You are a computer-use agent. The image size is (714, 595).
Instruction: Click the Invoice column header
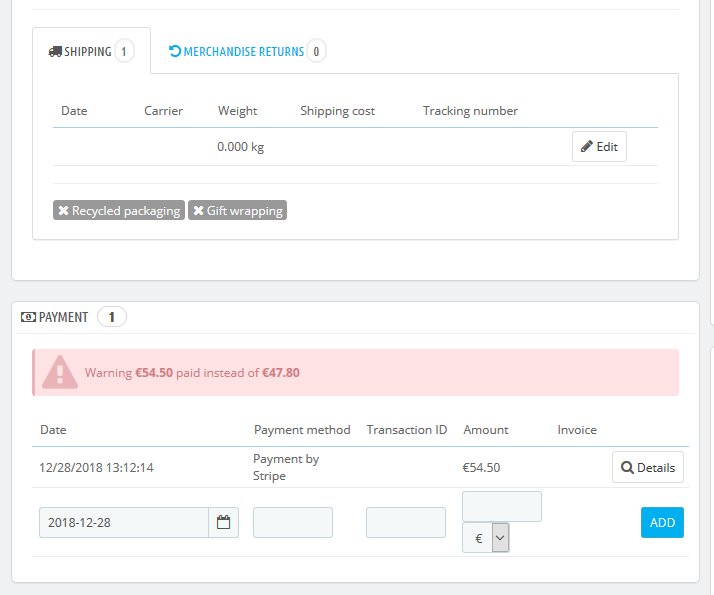pos(577,430)
